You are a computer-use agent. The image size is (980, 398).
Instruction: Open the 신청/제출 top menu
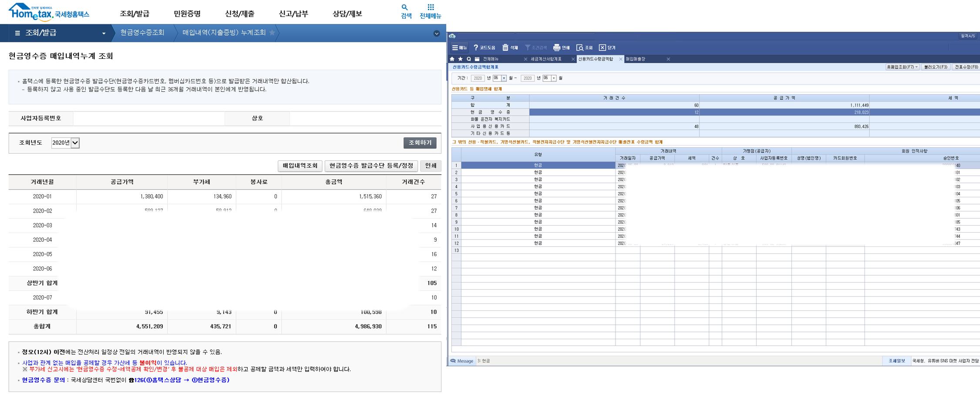tap(239, 14)
